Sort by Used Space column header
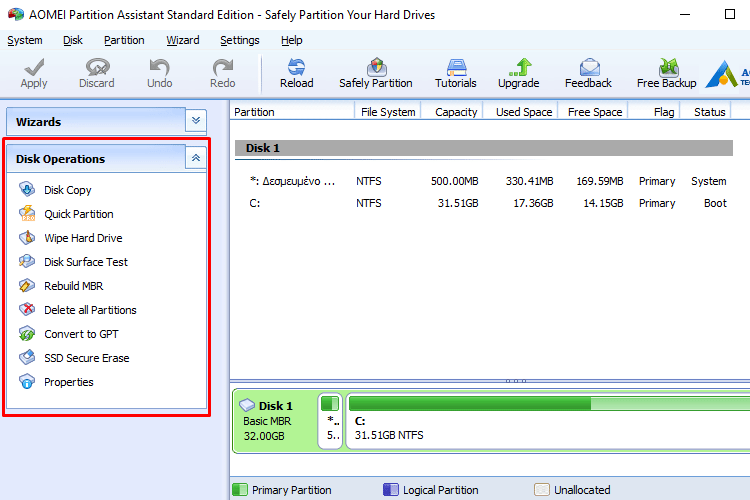Image resolution: width=750 pixels, height=500 pixels. (x=520, y=111)
